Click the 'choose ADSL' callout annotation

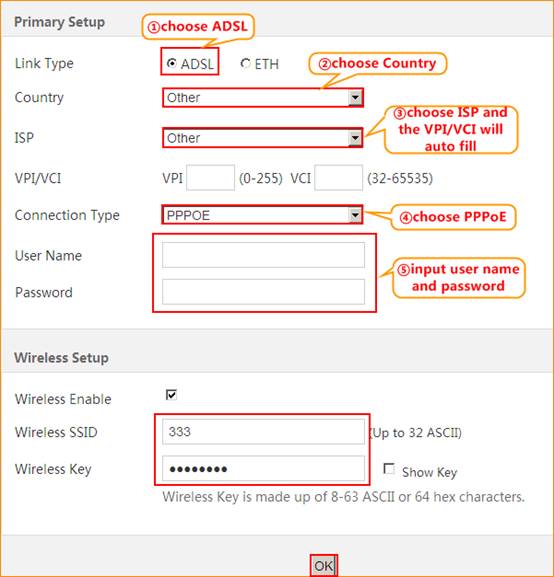click(198, 26)
